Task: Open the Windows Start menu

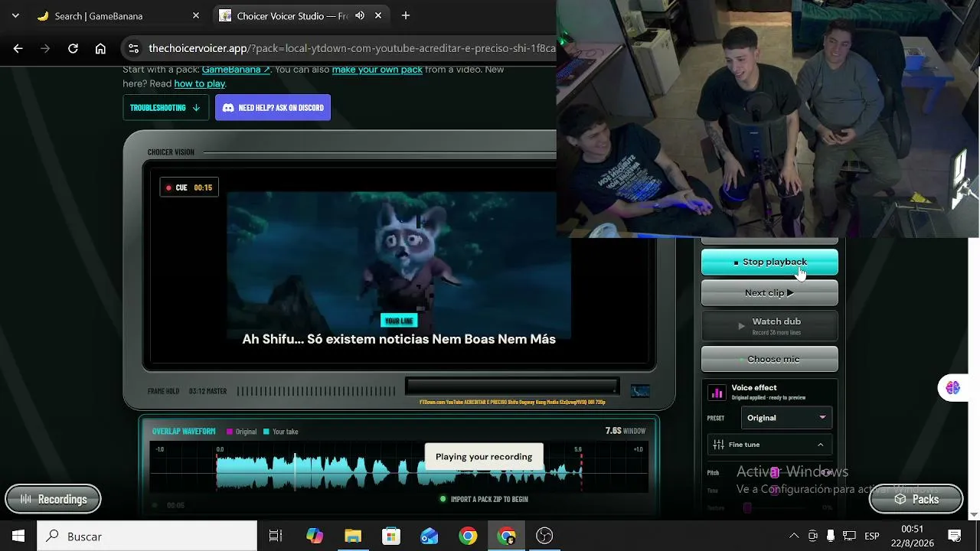Action: (x=18, y=536)
